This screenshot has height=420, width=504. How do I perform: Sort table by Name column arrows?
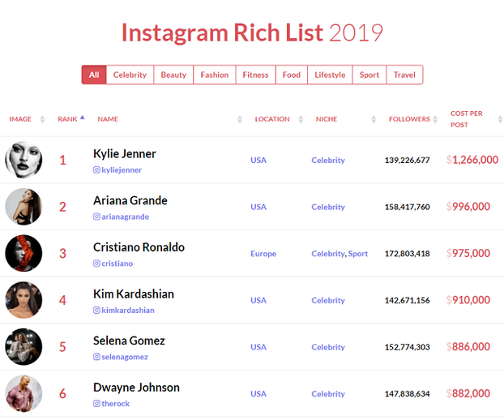pyautogui.click(x=240, y=119)
